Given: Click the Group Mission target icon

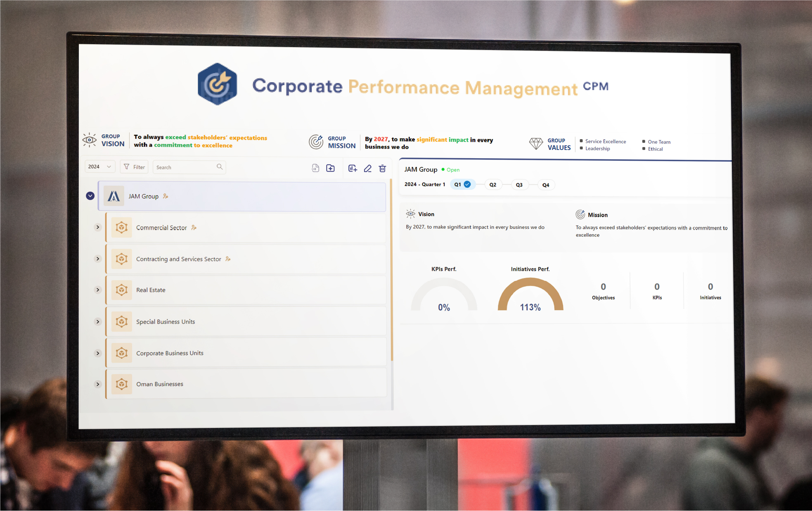Looking at the screenshot, I should point(316,142).
